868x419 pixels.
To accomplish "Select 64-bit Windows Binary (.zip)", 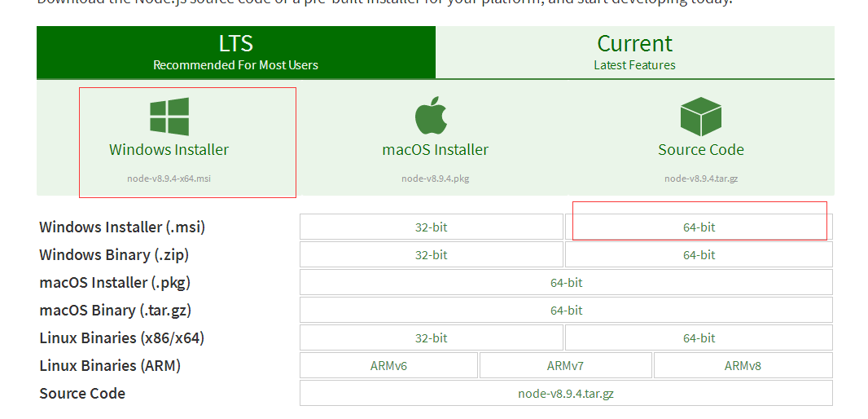I will (x=699, y=255).
